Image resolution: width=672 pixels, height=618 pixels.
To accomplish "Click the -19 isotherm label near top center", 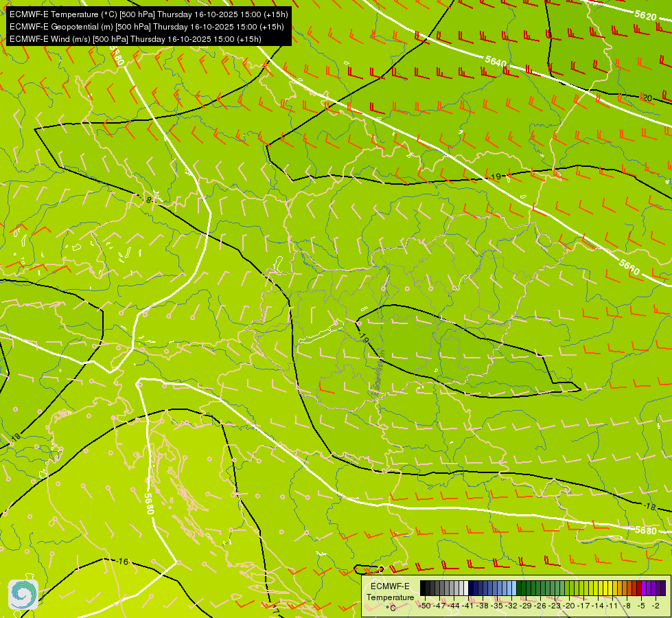I will [x=495, y=176].
